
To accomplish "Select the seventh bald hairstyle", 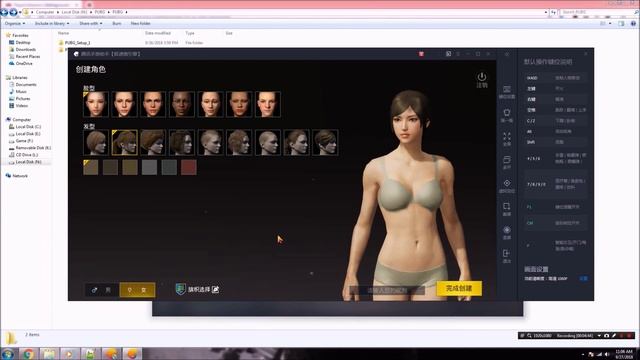I will click(268, 142).
